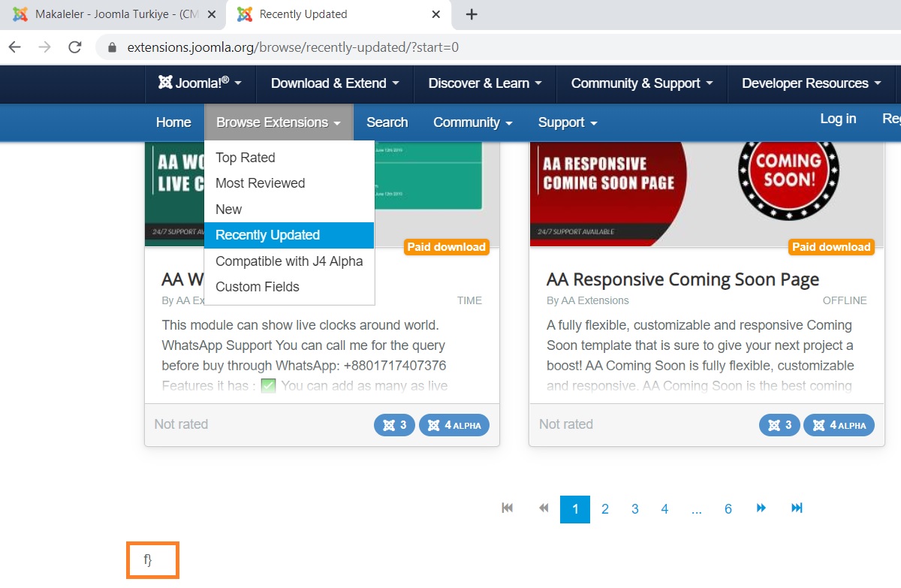Choose New from the dropdown
Viewport: 901px width, 588px height.
coord(289,210)
